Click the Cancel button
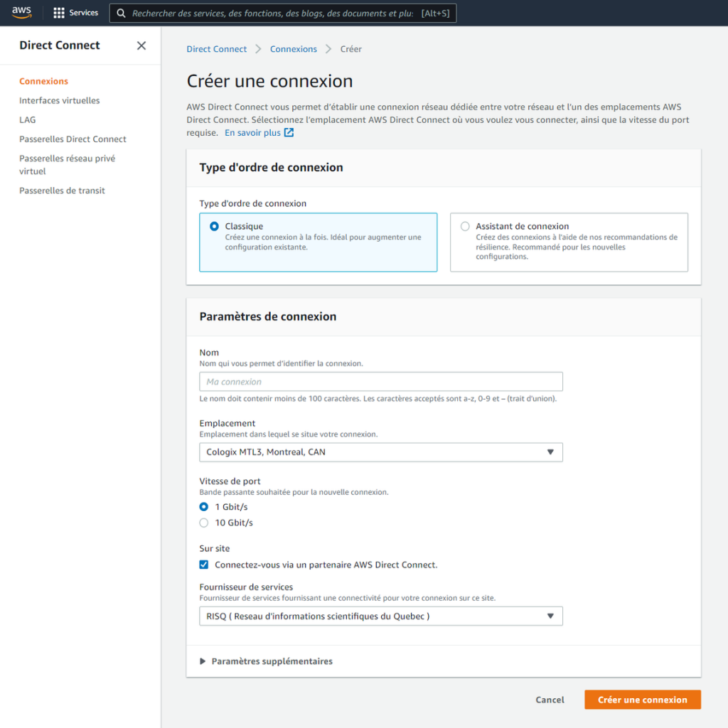 point(550,700)
